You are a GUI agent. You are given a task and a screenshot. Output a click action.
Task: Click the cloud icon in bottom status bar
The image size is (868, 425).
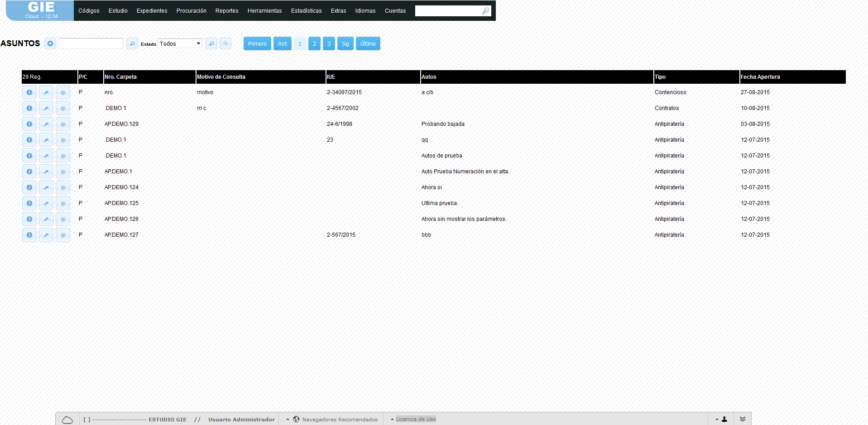67,420
